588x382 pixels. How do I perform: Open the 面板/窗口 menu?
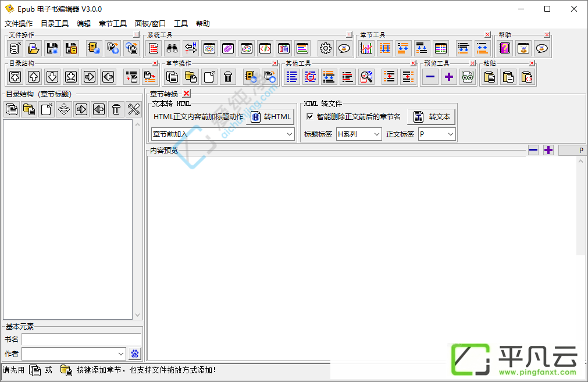point(150,24)
